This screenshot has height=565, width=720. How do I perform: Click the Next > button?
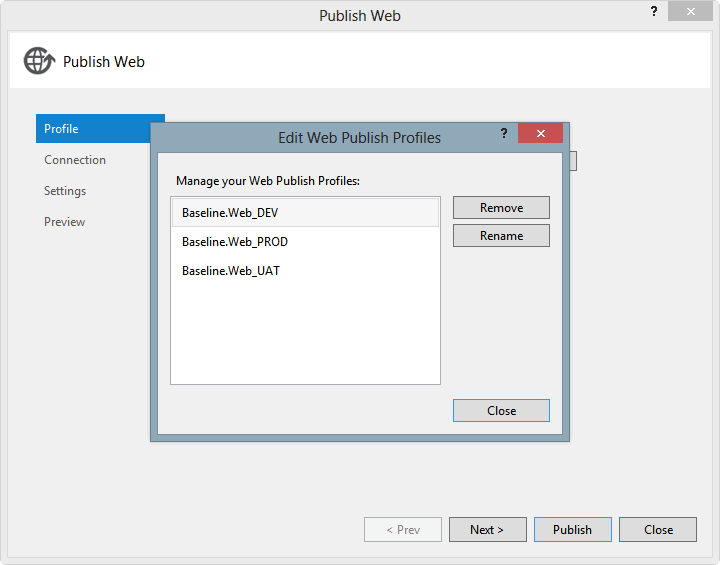pyautogui.click(x=488, y=530)
